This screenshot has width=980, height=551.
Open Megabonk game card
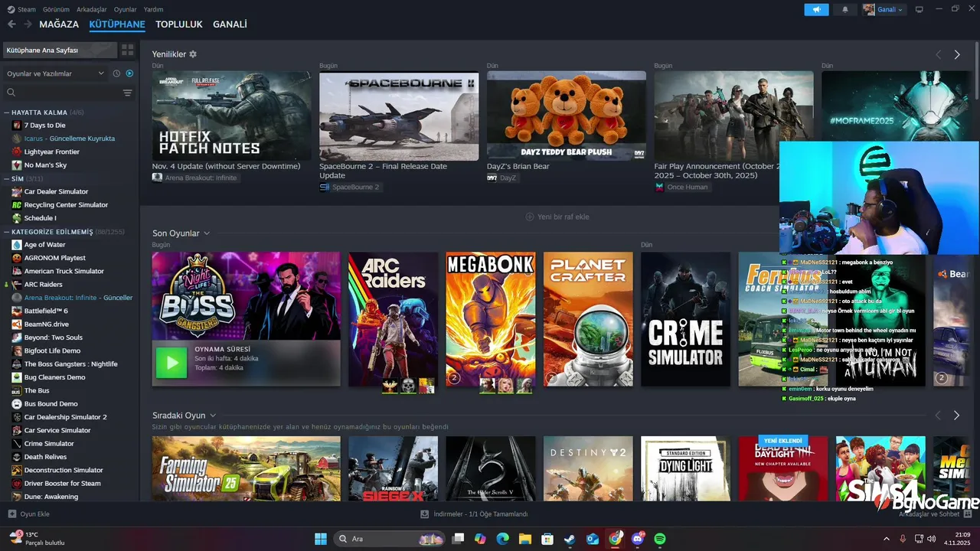point(491,319)
